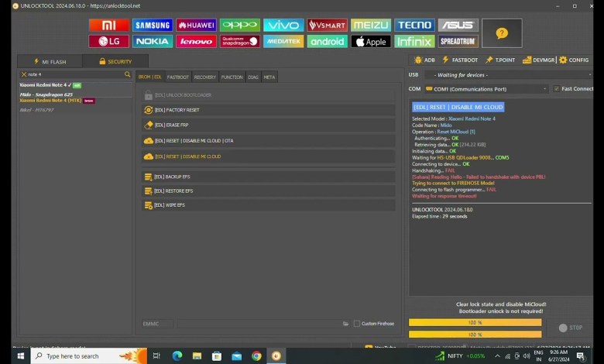Image resolution: width=604 pixels, height=364 pixels.
Task: Run [EDL] RESET | DISABLE MI CLOUD operation
Action: 269,156
